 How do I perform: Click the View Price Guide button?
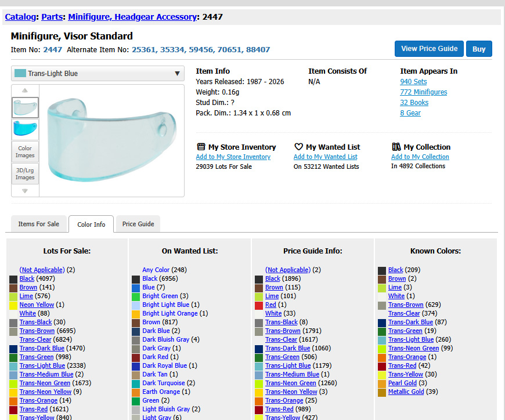pyautogui.click(x=429, y=49)
